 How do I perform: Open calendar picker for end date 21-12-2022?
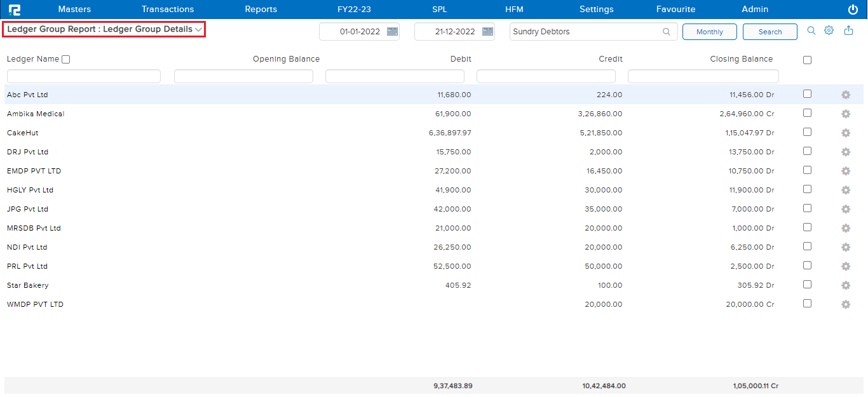[x=487, y=32]
